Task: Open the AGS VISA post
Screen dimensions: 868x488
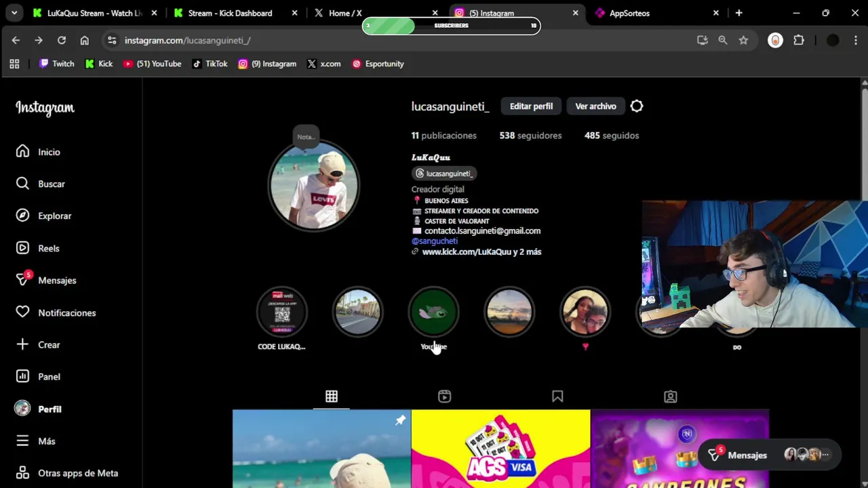Action: click(500, 449)
